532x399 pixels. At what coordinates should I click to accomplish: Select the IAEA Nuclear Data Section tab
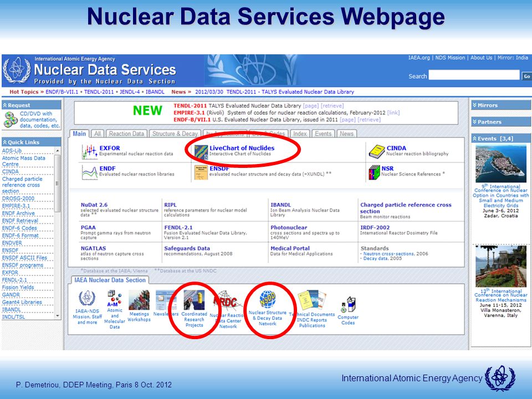[110, 280]
